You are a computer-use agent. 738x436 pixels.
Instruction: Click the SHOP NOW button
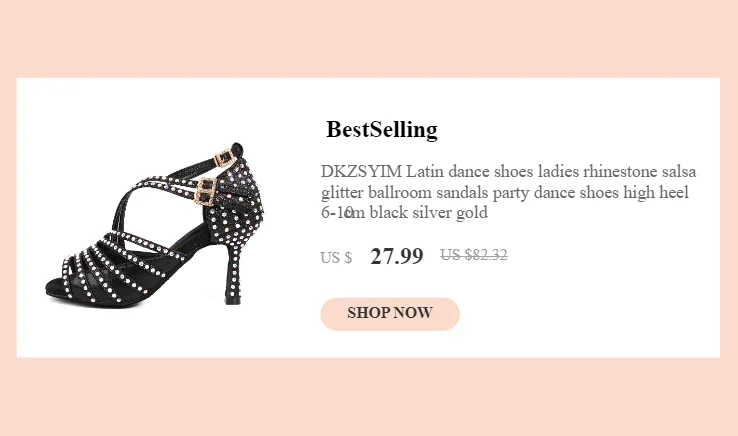[390, 314]
